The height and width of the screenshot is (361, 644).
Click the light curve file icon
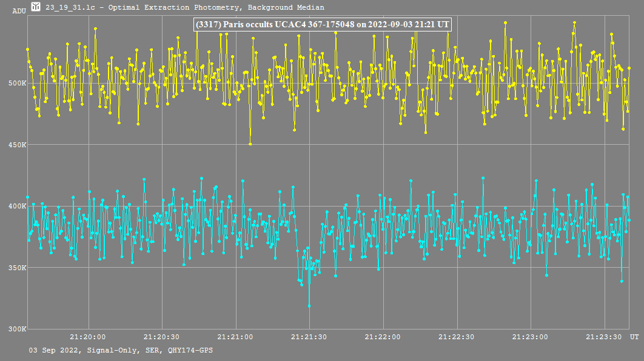coord(36,7)
